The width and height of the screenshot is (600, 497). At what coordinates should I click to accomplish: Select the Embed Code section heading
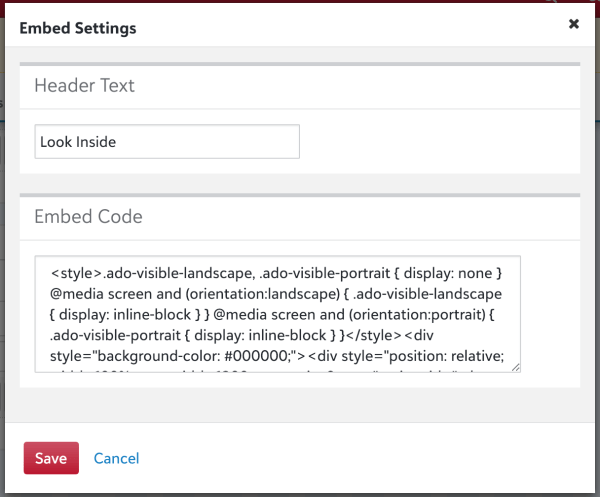[x=88, y=217]
